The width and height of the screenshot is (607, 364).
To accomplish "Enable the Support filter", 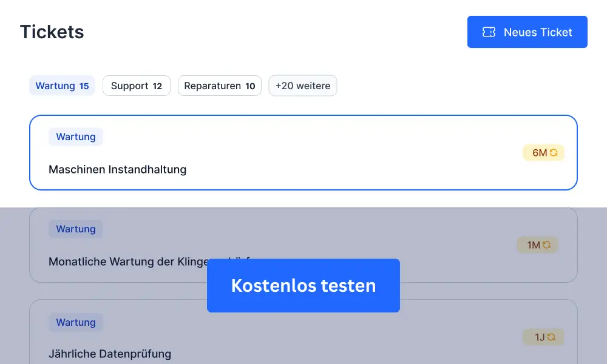I will coord(136,86).
